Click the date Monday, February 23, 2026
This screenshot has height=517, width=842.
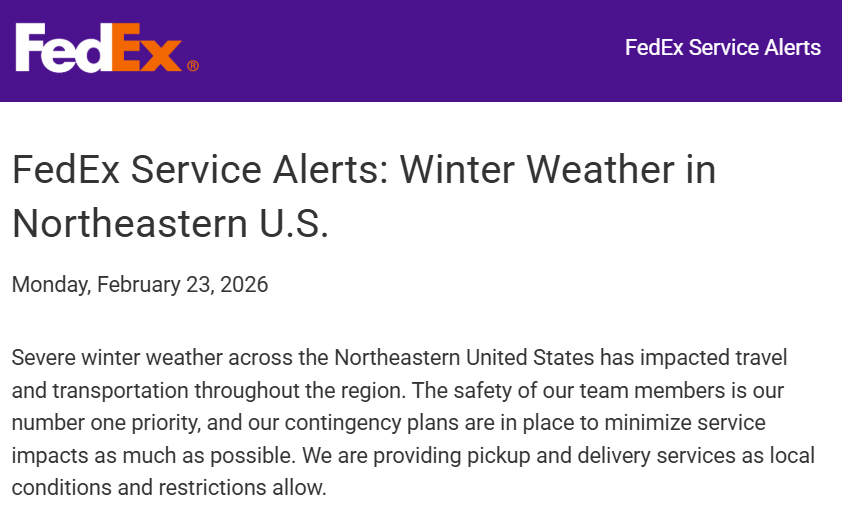tap(140, 284)
